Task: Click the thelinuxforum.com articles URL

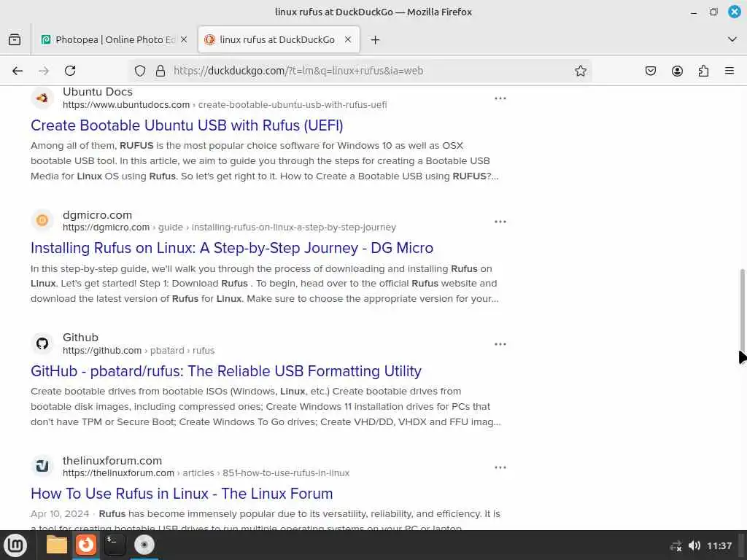Action: click(206, 473)
